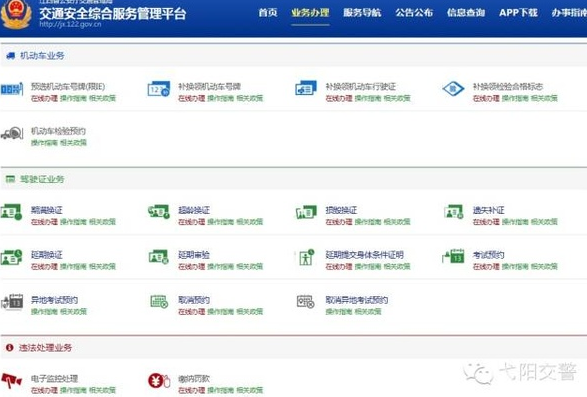Click the 取消预约 icon
The image size is (587, 397).
[159, 301]
